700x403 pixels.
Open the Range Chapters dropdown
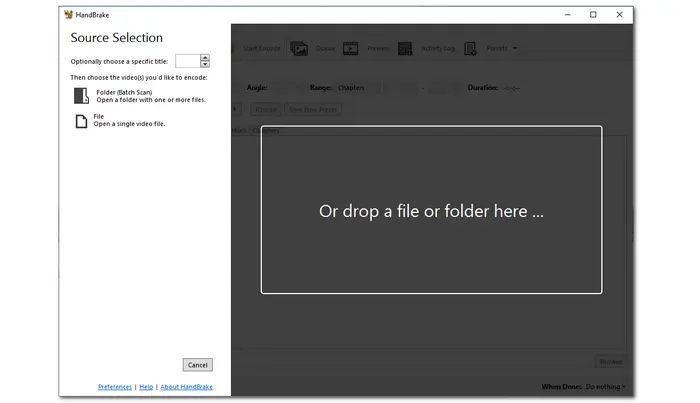(358, 87)
